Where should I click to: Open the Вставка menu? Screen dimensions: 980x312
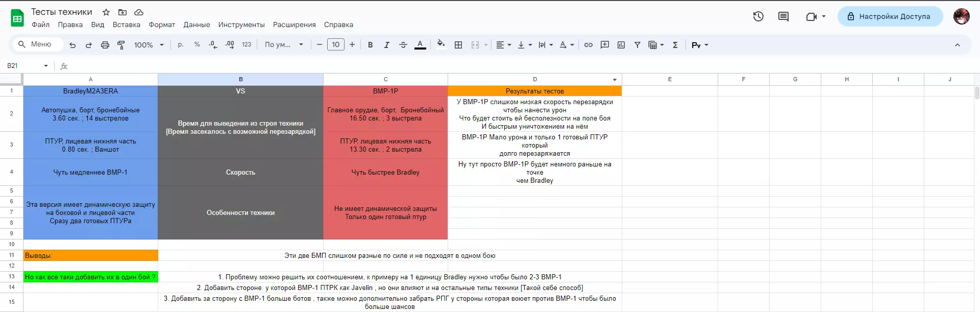point(127,25)
